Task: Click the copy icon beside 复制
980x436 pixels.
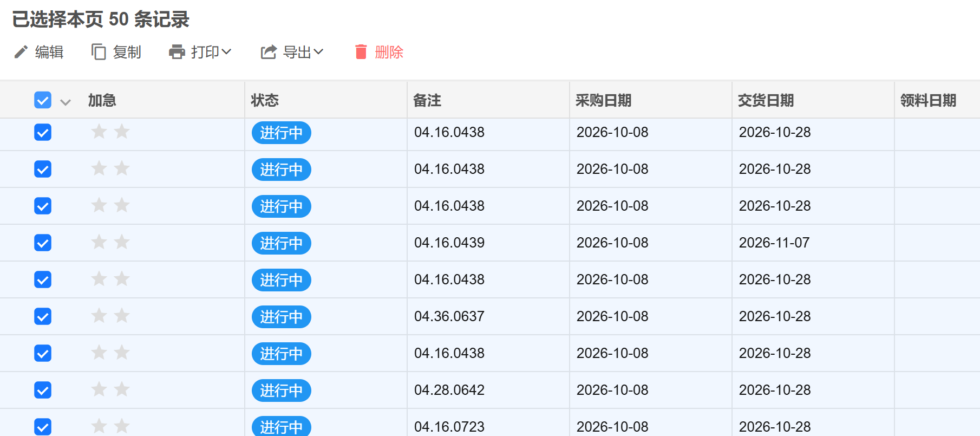Action: (99, 52)
